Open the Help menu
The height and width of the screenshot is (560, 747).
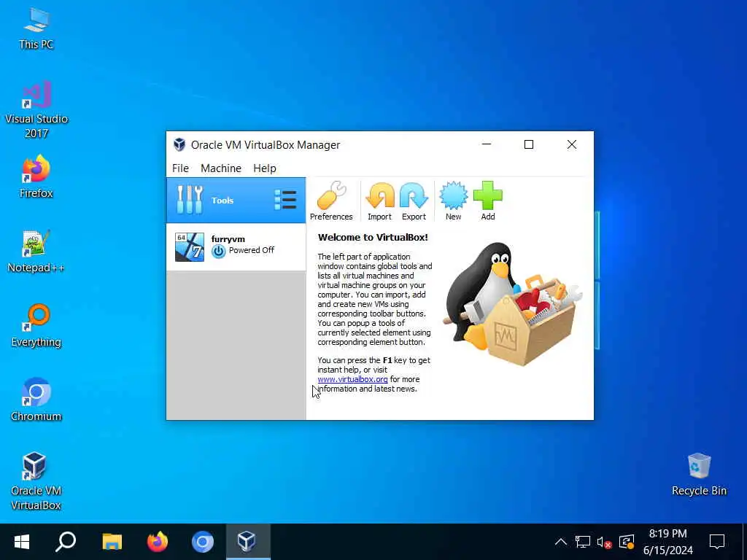264,168
